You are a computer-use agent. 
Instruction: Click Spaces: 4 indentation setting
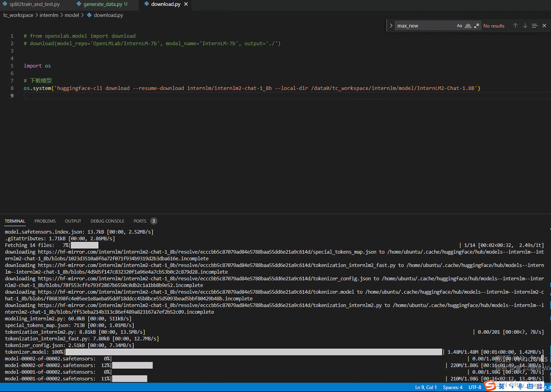(x=453, y=387)
